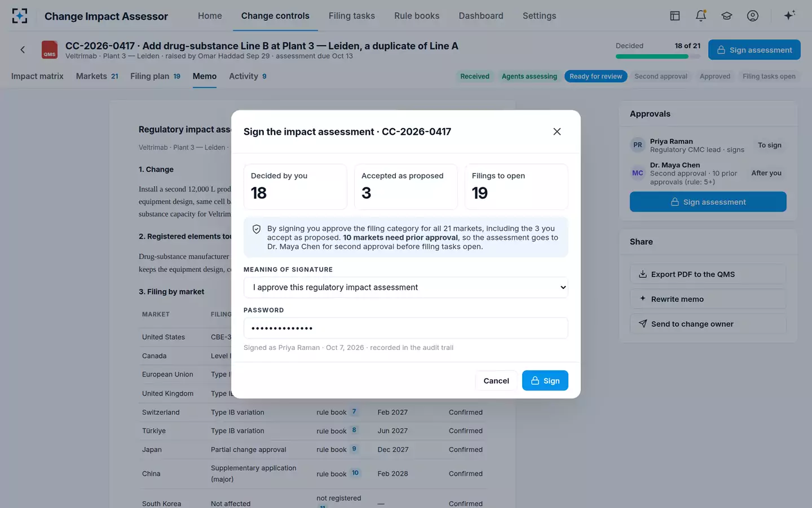This screenshot has width=812, height=508.
Task: Open Settings in the navigation
Action: 539,16
